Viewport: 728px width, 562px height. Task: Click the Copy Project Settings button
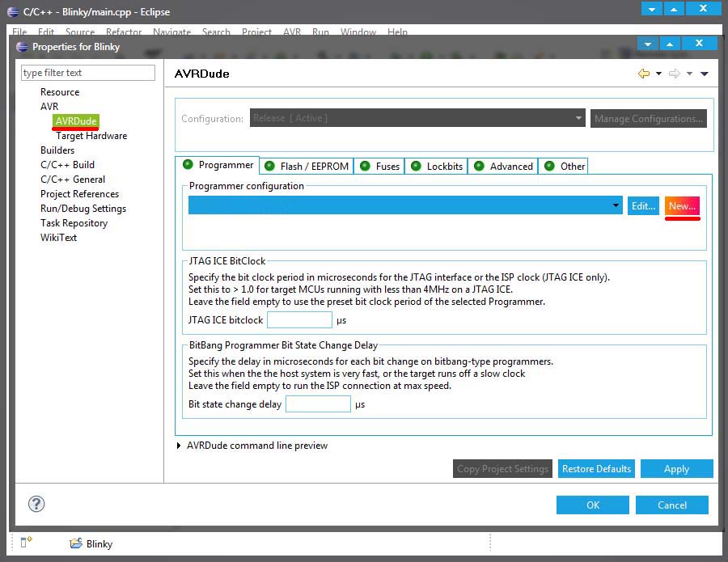tap(503, 469)
